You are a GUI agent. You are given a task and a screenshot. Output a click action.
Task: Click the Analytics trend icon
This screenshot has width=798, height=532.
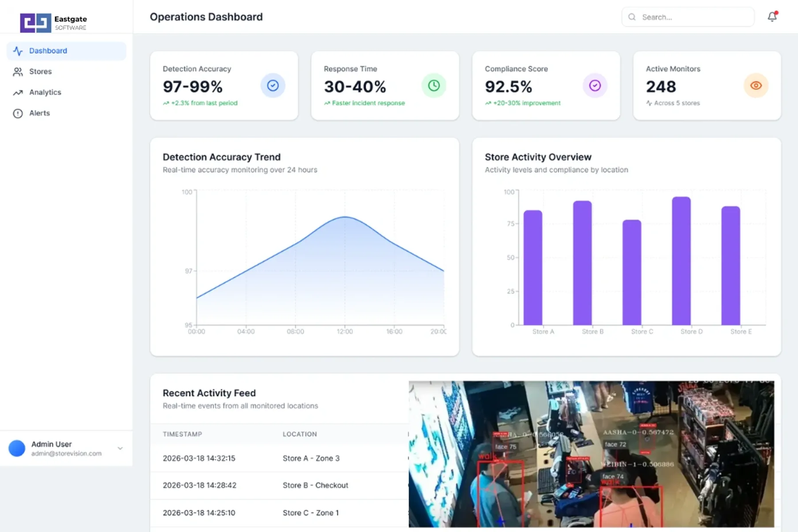(x=18, y=92)
